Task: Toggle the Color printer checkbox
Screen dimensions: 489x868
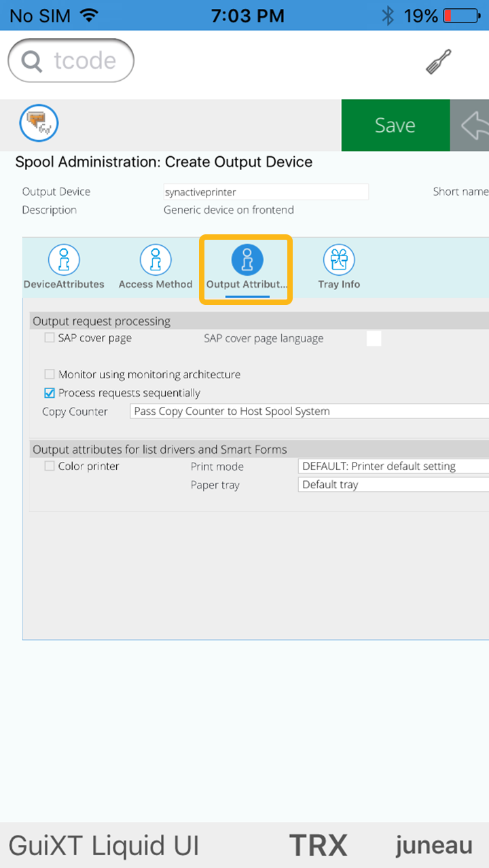Action: click(x=50, y=466)
